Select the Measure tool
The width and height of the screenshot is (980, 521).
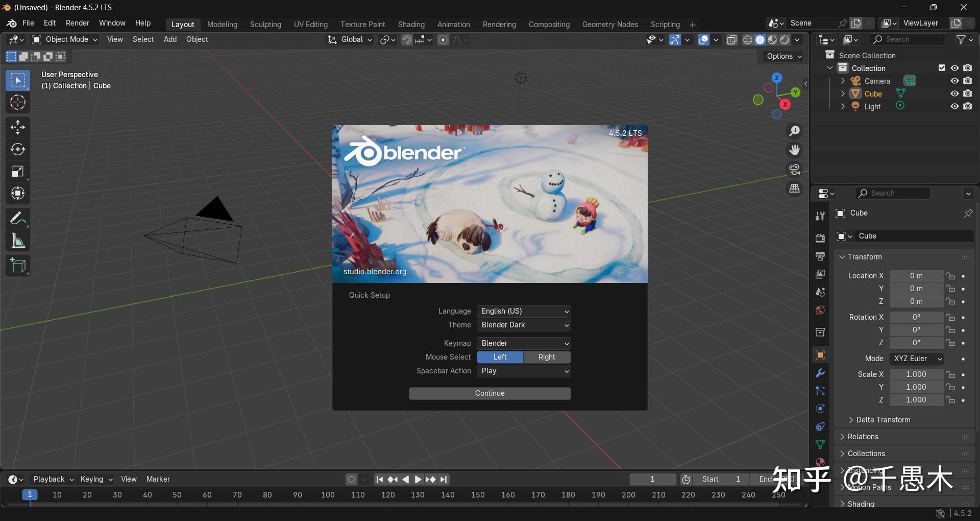coord(18,241)
